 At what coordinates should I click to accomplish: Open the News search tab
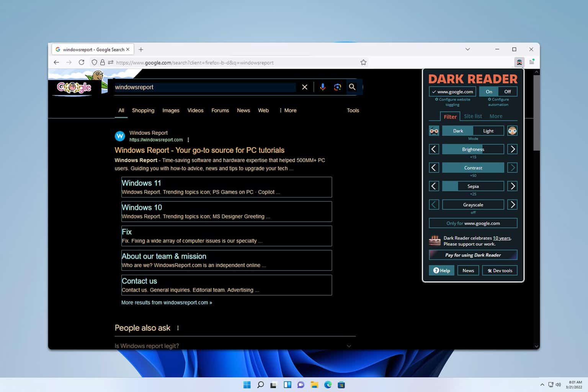243,110
